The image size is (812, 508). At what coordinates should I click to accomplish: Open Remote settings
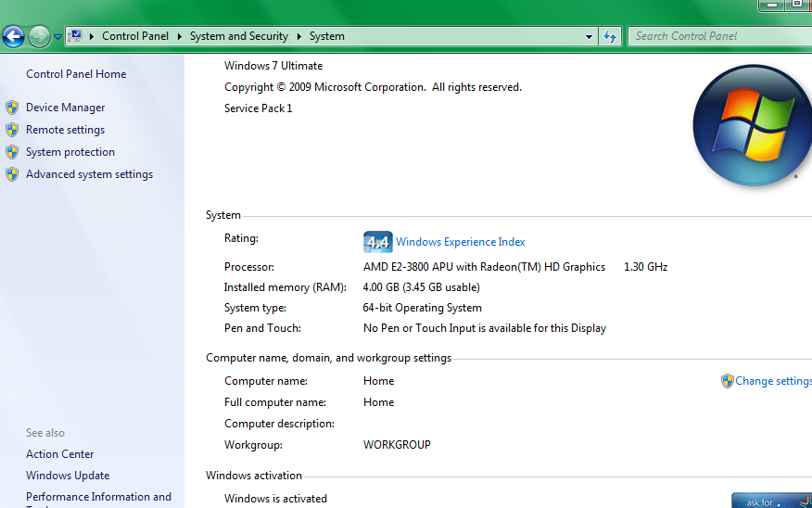[x=65, y=130]
